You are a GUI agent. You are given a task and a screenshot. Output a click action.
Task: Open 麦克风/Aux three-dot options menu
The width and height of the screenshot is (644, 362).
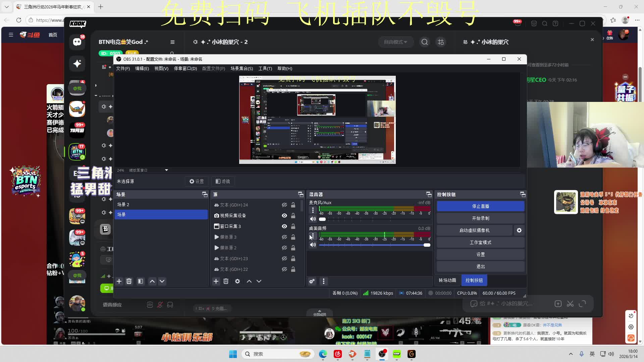tap(313, 210)
